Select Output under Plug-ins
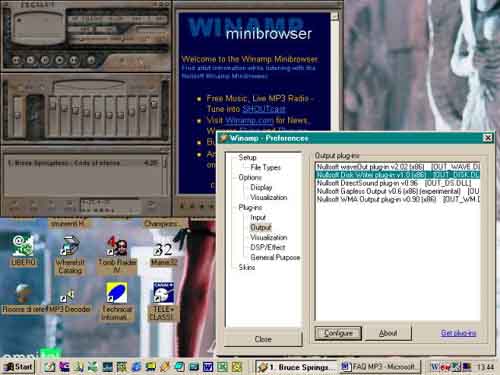 [x=261, y=227]
